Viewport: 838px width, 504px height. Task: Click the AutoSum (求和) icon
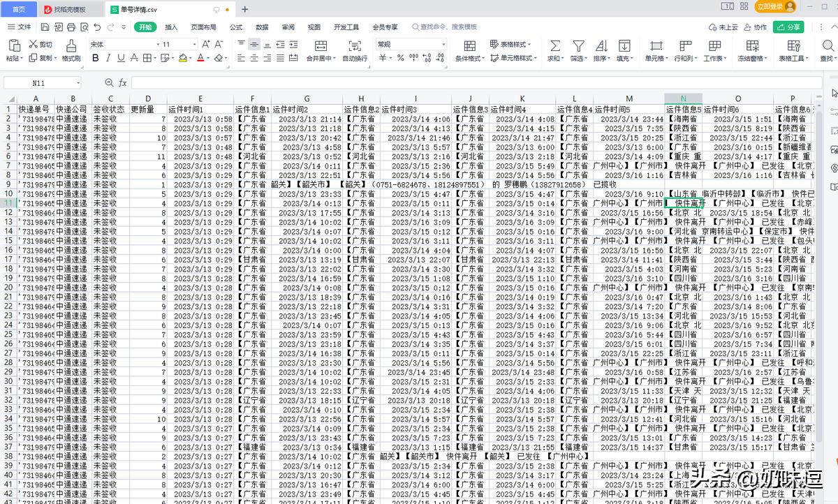coord(555,46)
